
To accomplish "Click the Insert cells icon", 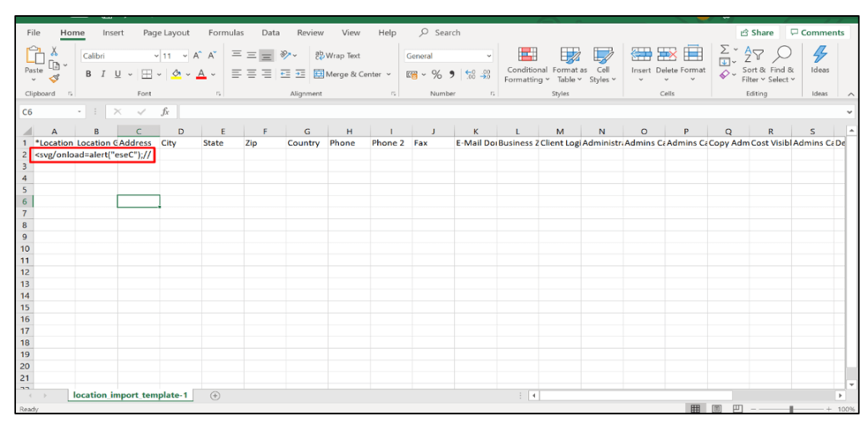I will (641, 54).
